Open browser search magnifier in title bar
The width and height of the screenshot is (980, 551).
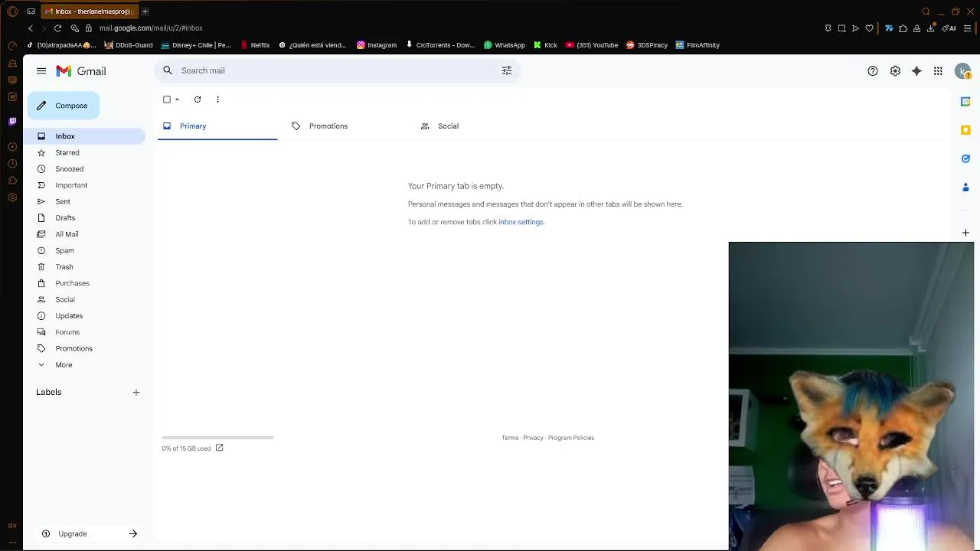click(x=926, y=11)
